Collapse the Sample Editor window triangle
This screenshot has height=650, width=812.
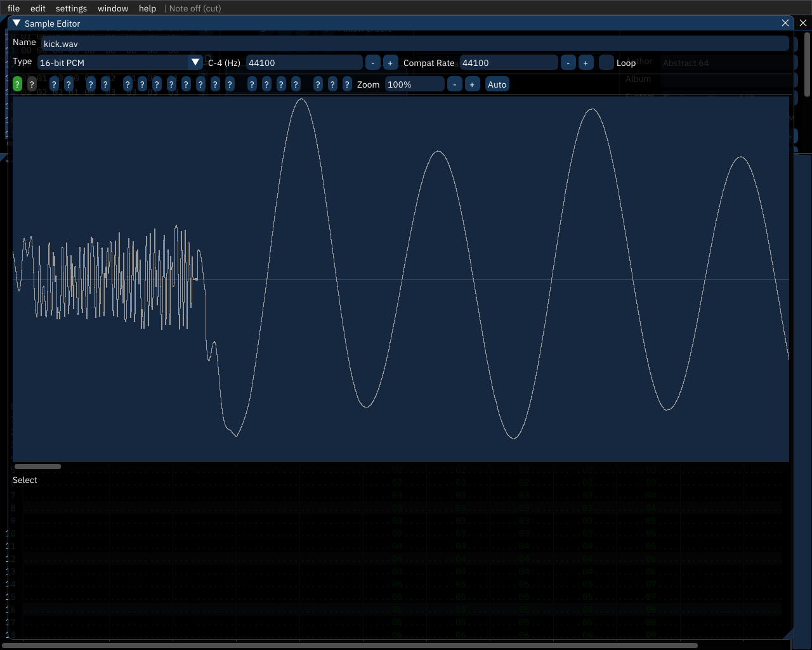16,23
